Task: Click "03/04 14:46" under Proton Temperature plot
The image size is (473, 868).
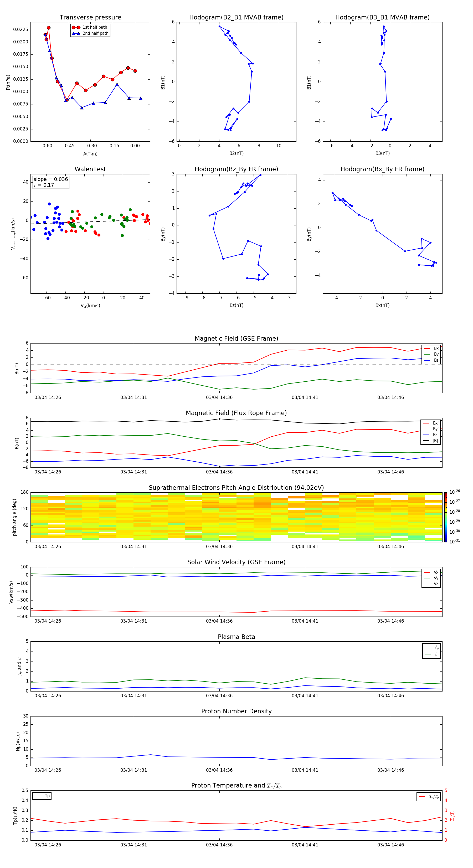Action: tap(390, 845)
